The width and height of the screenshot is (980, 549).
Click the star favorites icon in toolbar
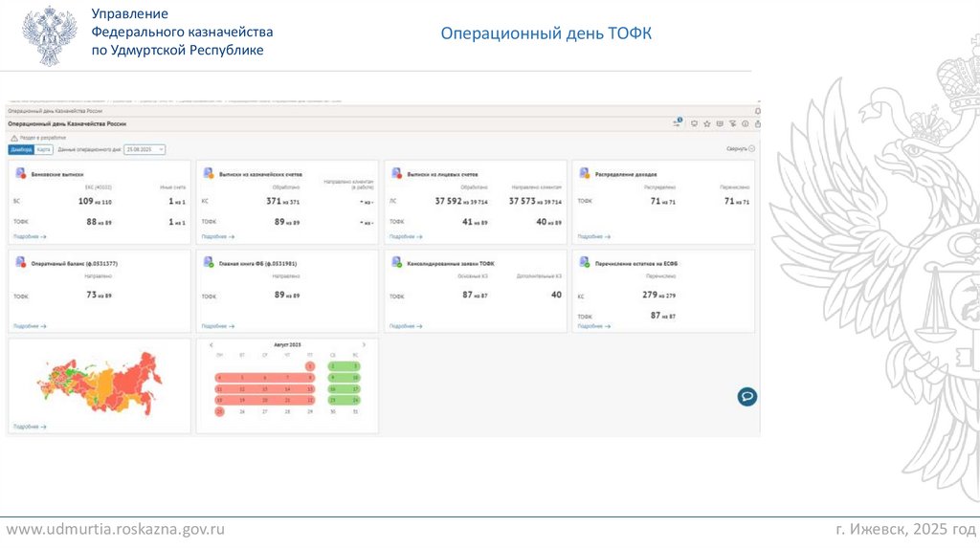(x=707, y=123)
